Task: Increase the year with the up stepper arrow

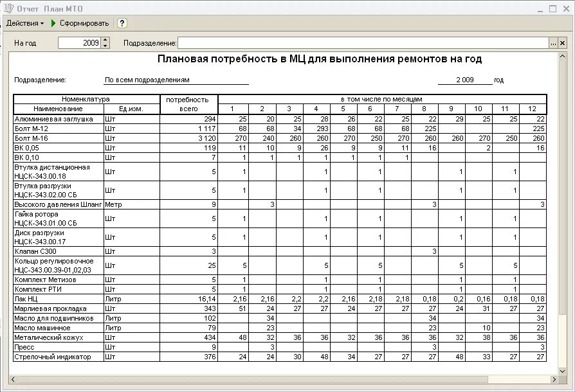Action: [105, 40]
